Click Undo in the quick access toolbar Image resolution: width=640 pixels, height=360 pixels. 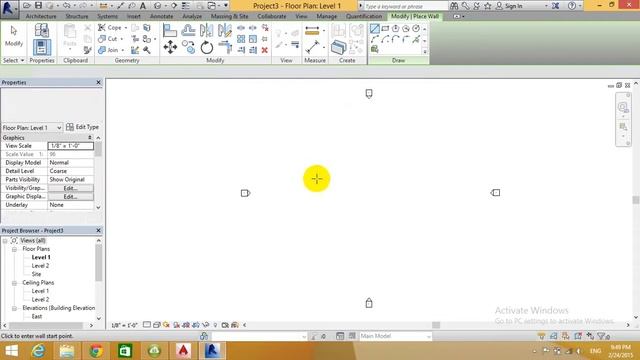point(66,6)
